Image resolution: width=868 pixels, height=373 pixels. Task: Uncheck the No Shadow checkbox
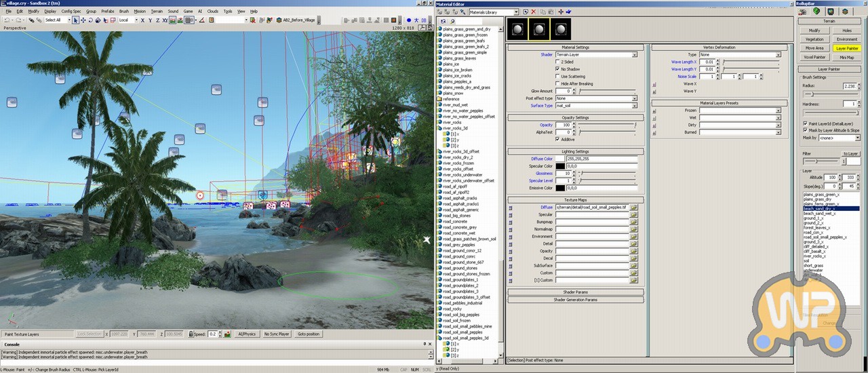tap(557, 69)
